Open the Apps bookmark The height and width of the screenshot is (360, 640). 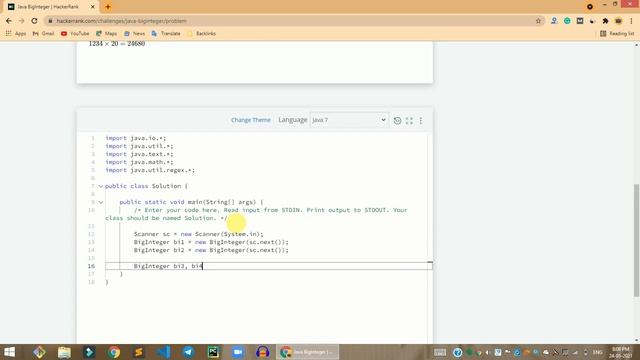point(16,33)
